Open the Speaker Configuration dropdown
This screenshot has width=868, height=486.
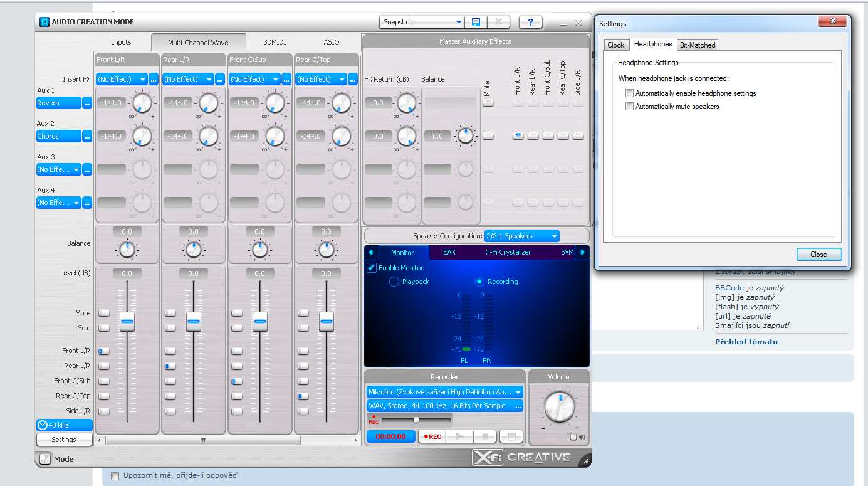click(x=522, y=236)
